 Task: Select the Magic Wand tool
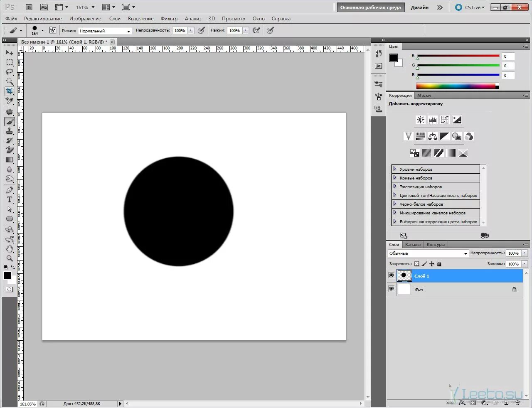pos(10,81)
